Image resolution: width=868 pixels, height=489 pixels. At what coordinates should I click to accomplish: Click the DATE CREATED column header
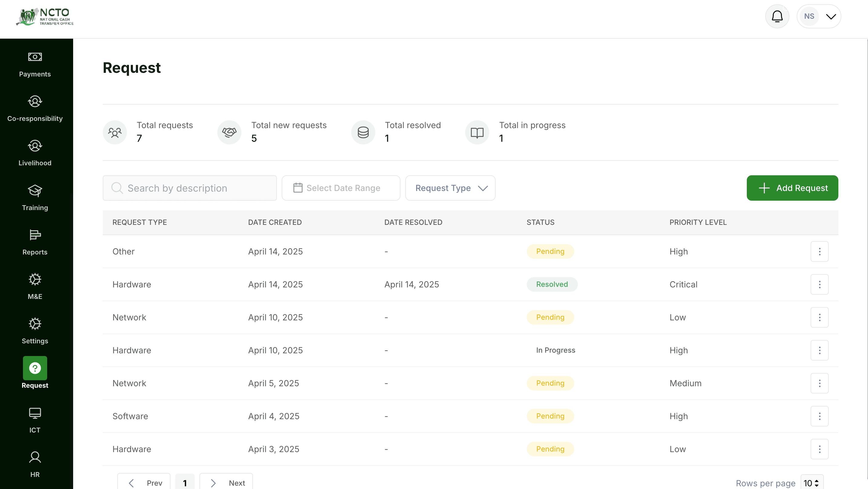(275, 222)
